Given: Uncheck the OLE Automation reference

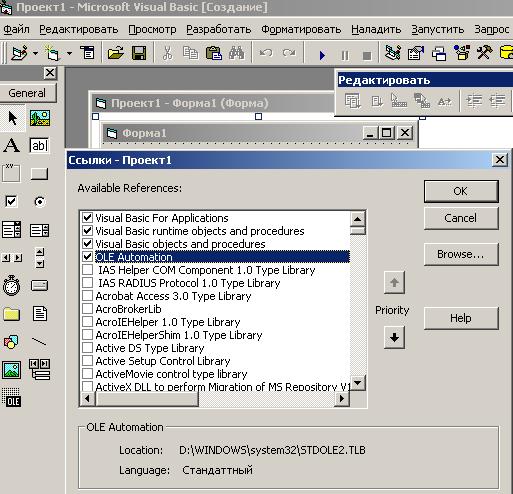Looking at the screenshot, I should coord(87,257).
